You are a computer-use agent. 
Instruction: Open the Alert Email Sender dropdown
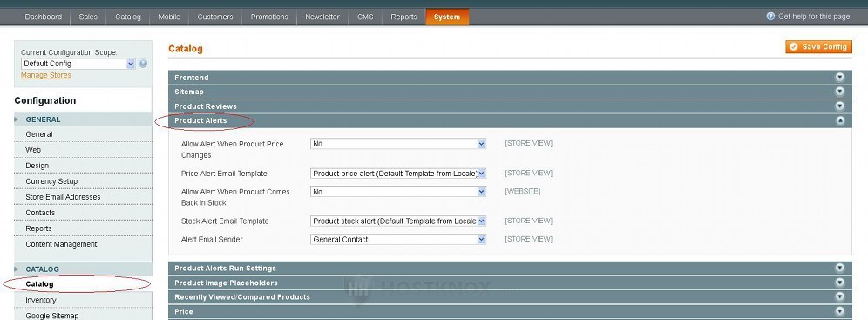click(x=398, y=239)
